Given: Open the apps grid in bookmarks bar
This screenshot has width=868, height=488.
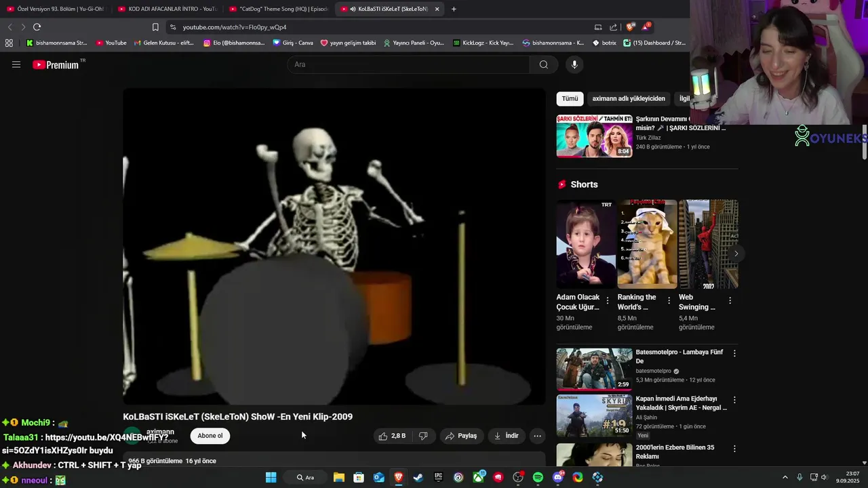Looking at the screenshot, I should pyautogui.click(x=9, y=43).
